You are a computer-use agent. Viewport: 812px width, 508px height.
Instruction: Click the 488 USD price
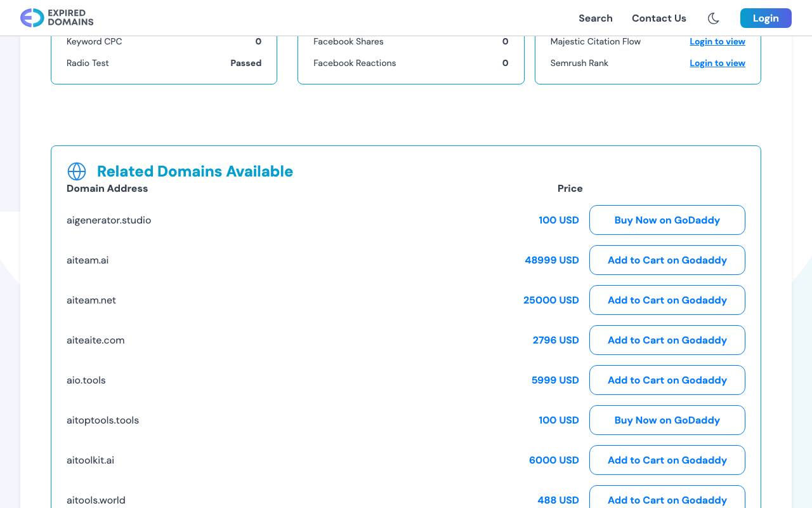point(558,500)
